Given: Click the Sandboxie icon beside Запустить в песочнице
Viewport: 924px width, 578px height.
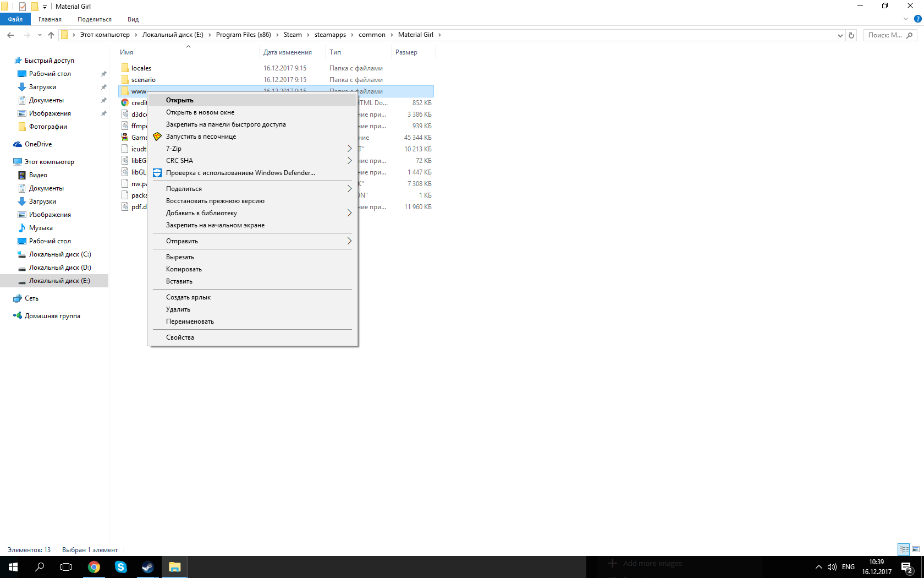Looking at the screenshot, I should coord(157,137).
